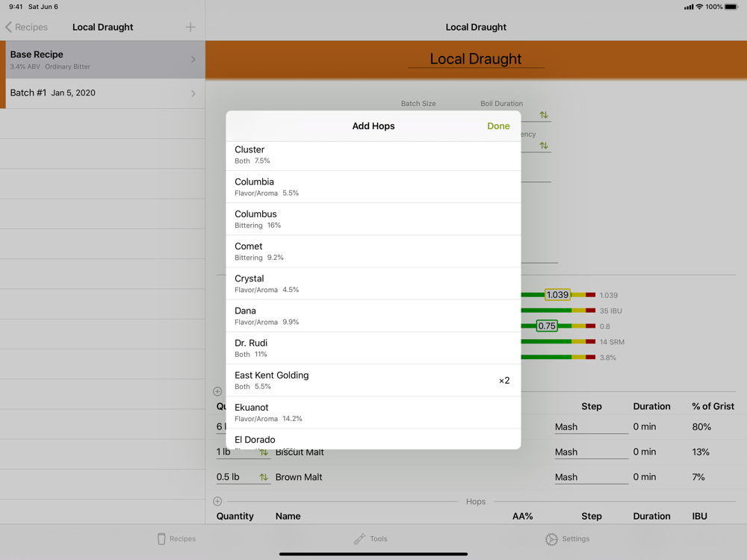Tap the add fermentable plus icon
Screen dimensions: 747x560
coord(217,391)
